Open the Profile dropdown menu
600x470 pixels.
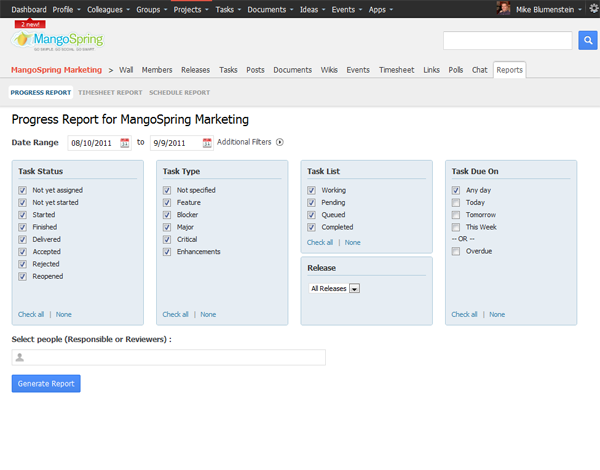coord(67,10)
